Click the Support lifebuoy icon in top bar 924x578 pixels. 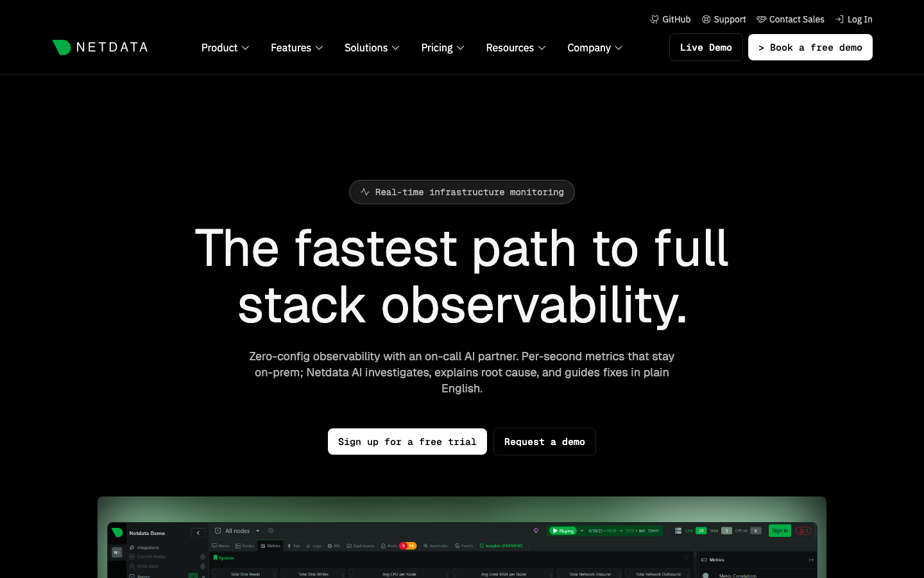click(x=706, y=19)
